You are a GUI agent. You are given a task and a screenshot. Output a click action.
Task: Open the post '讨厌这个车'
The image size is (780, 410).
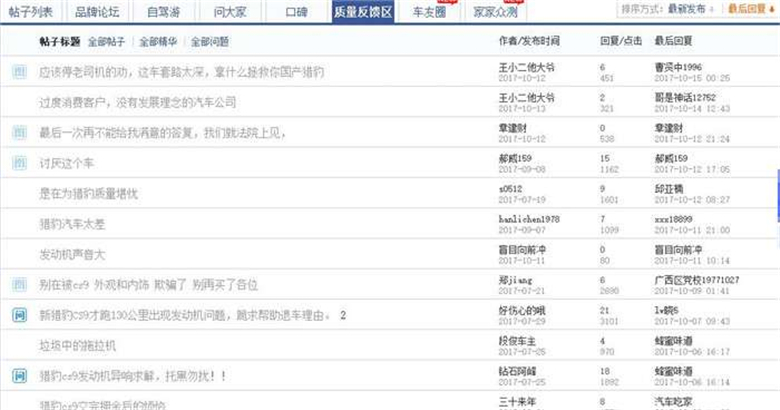tap(66, 163)
